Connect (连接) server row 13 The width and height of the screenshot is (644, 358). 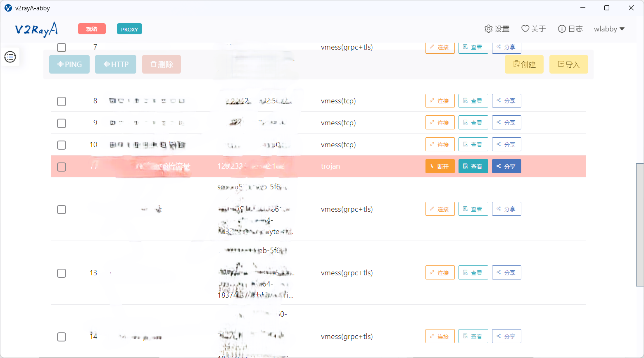click(440, 272)
